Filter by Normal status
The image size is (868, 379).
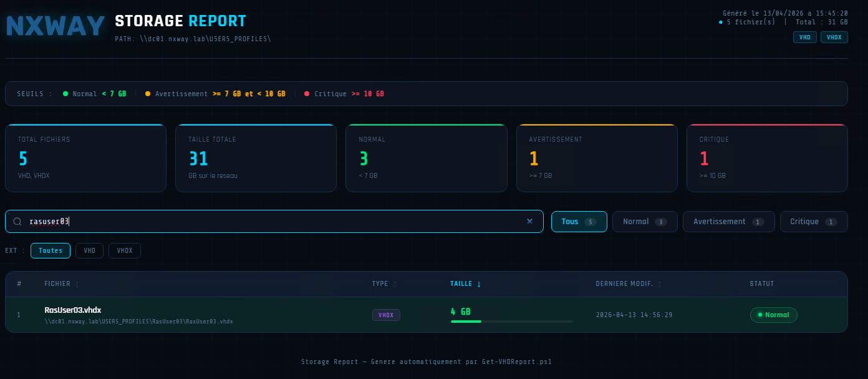(645, 222)
